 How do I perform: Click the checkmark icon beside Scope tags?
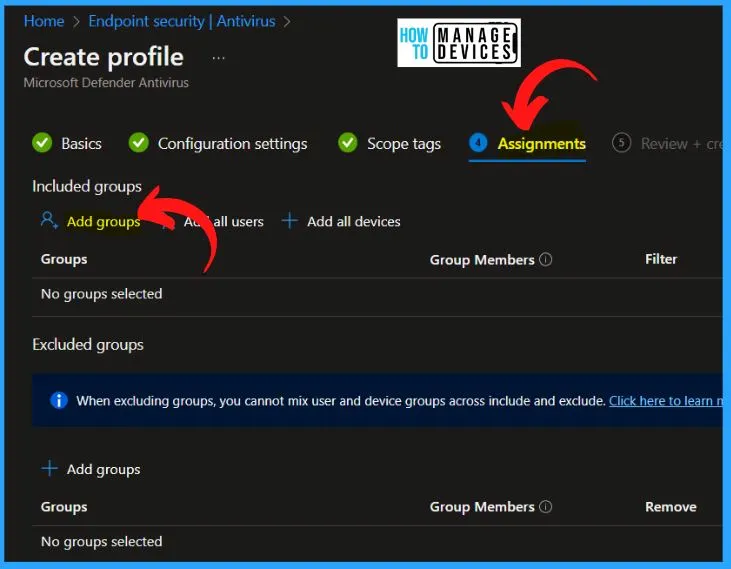[348, 143]
